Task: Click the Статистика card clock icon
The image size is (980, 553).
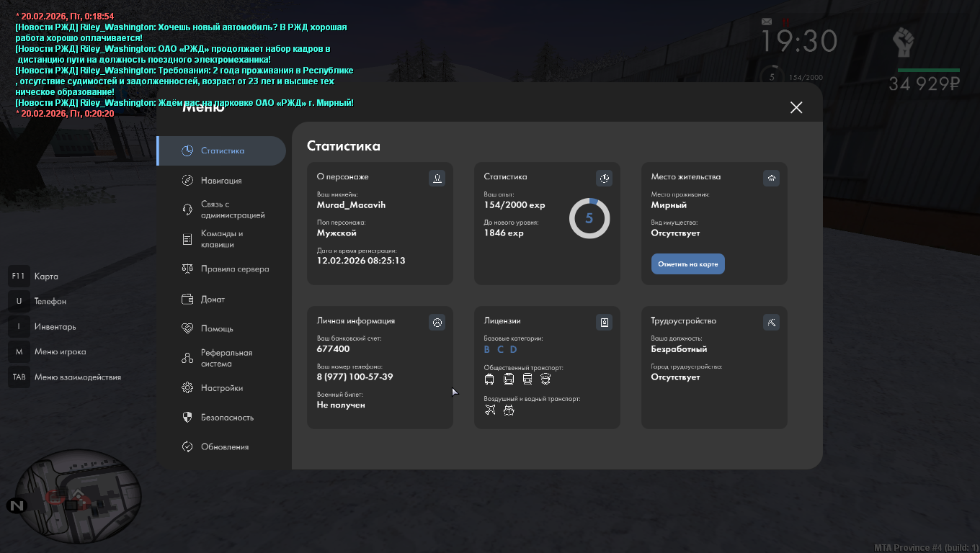Action: coord(604,178)
